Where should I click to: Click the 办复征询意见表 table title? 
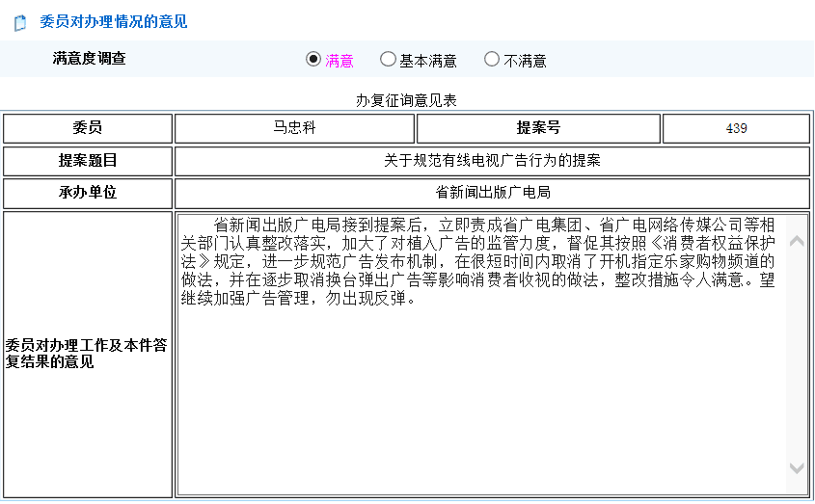click(x=406, y=100)
